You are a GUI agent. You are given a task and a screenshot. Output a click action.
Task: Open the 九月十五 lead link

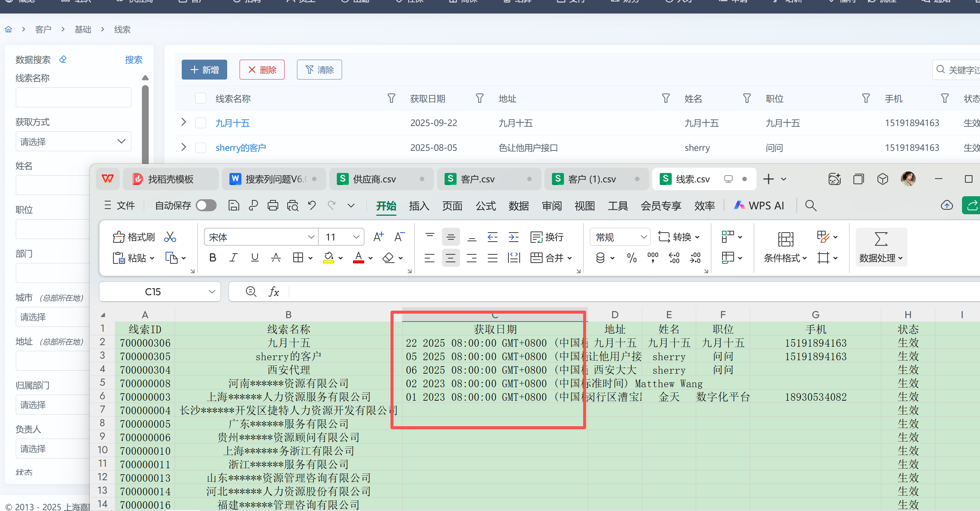(x=232, y=123)
